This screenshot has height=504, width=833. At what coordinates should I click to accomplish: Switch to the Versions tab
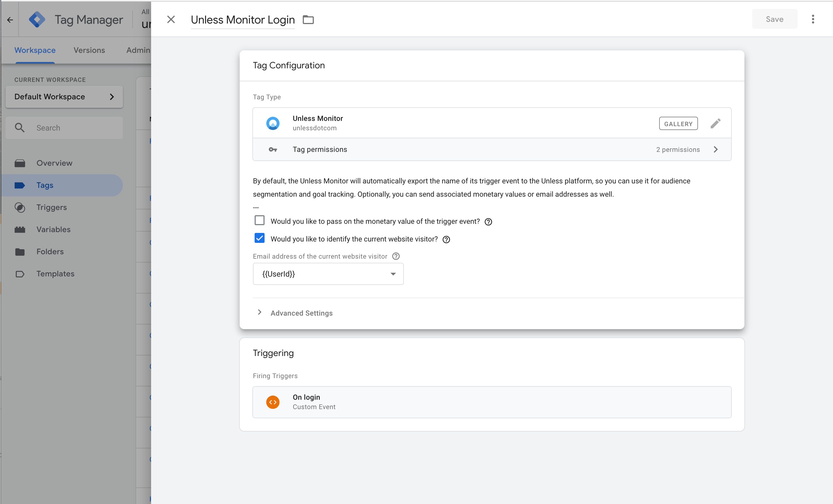[x=89, y=50]
